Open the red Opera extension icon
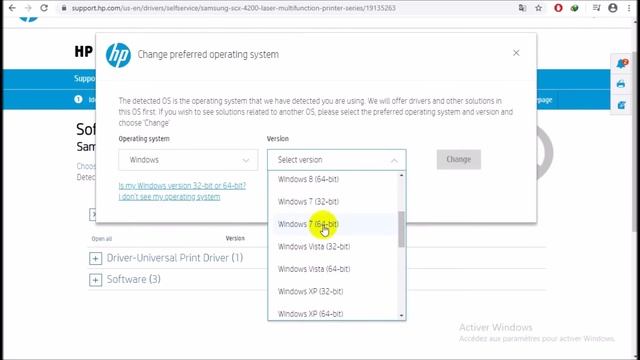This screenshot has width=640, height=360. click(558, 8)
